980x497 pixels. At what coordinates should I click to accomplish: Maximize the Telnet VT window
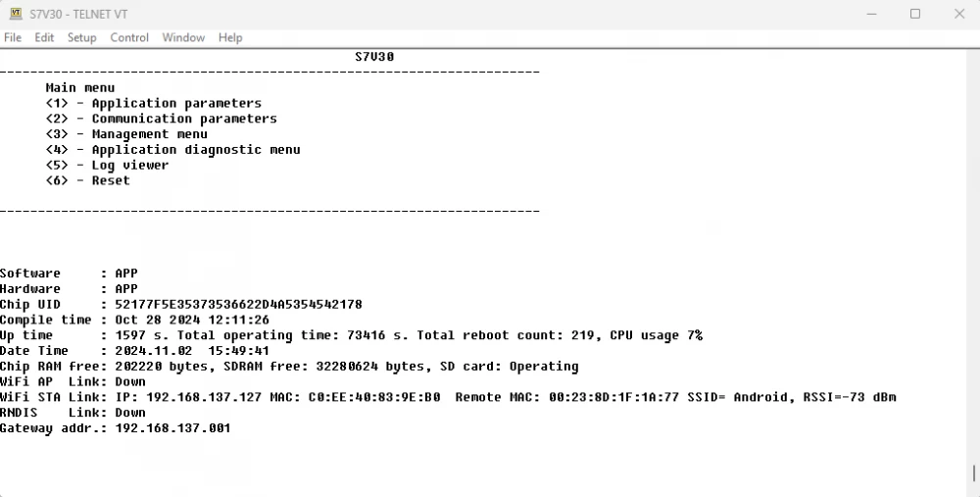[915, 14]
